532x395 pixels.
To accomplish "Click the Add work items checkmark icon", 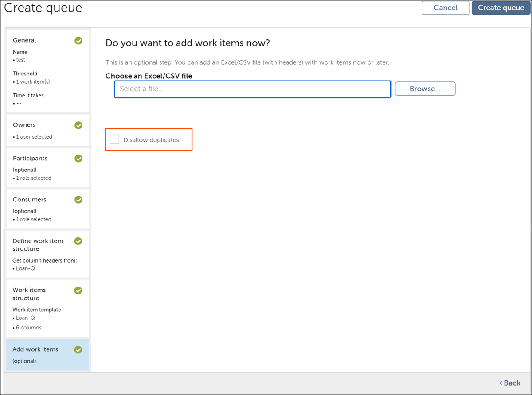I will (x=78, y=350).
